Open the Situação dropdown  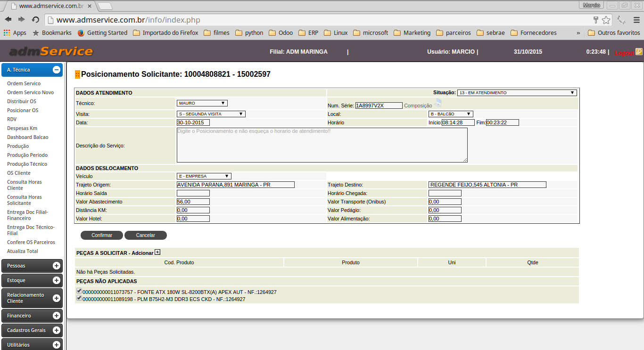pos(517,93)
